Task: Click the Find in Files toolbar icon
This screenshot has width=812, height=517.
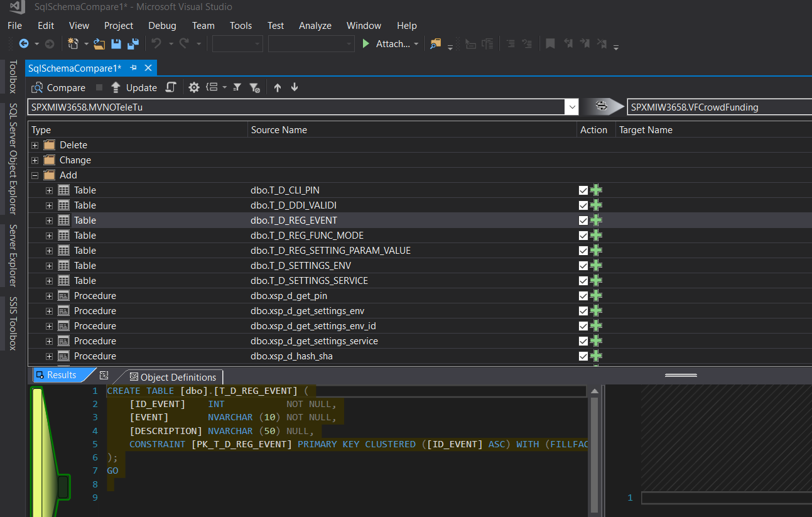Action: [x=435, y=43]
